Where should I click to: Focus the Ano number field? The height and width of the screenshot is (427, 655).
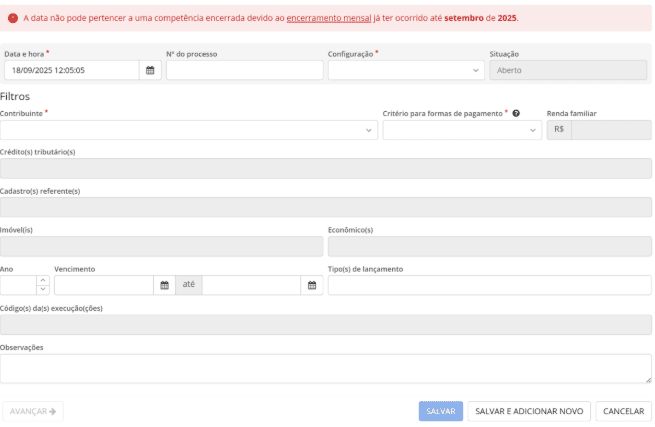pos(18,285)
